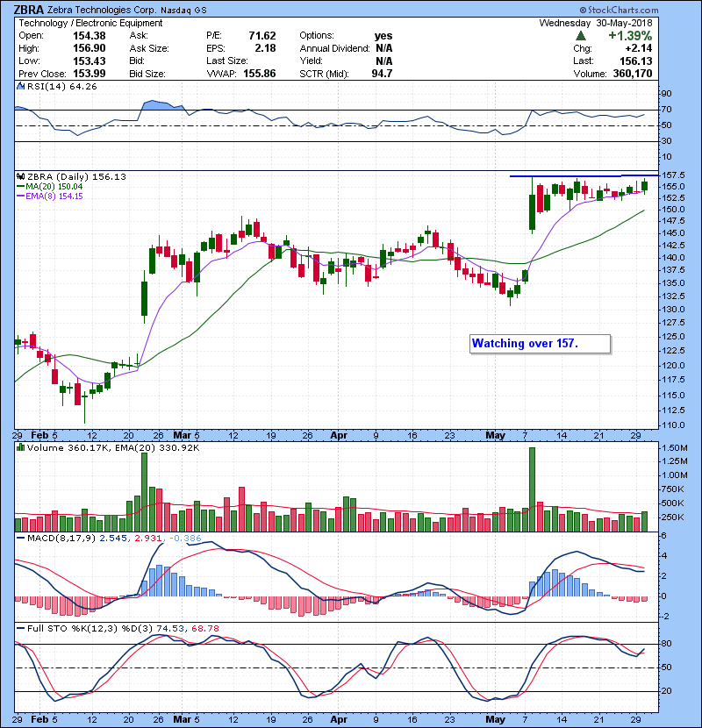Click the Volume value 360,170 in the header
Viewport: 702px width, 728px height.
633,74
